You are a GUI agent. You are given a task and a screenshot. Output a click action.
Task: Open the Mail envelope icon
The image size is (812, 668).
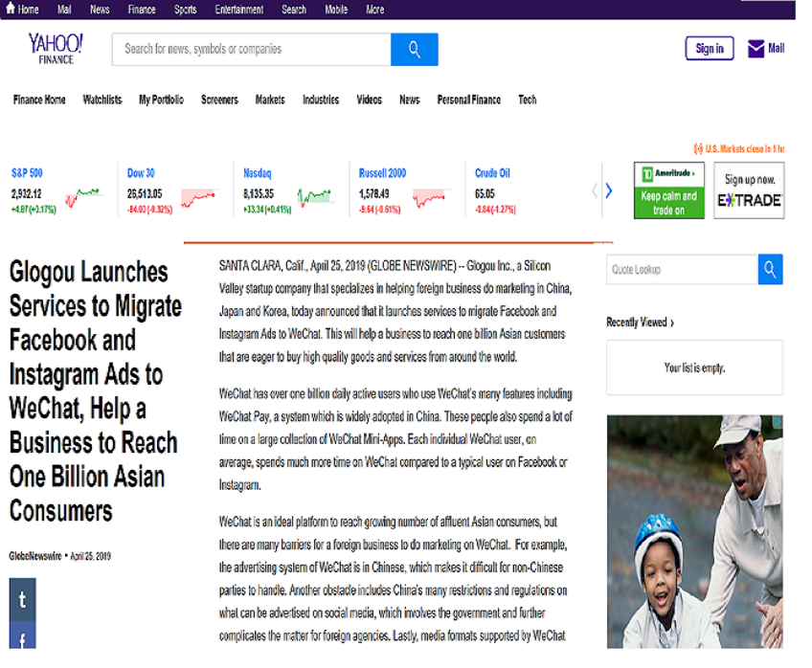tap(756, 49)
